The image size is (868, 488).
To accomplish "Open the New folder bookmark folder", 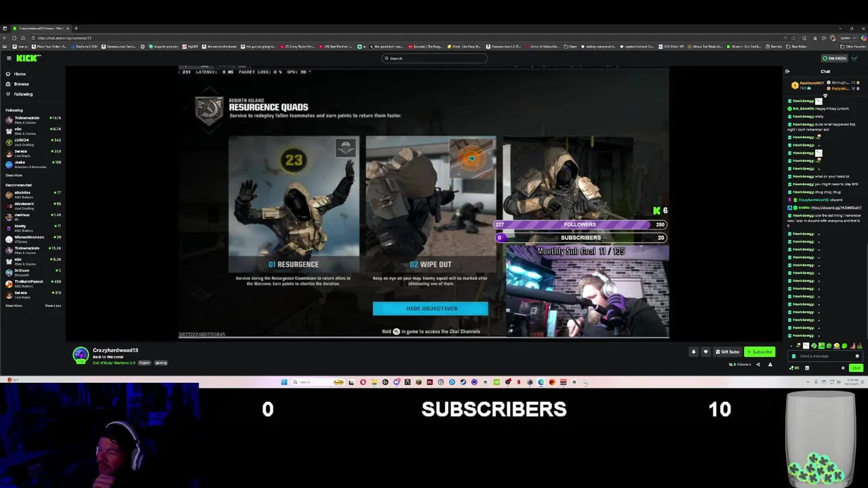I will [x=797, y=47].
